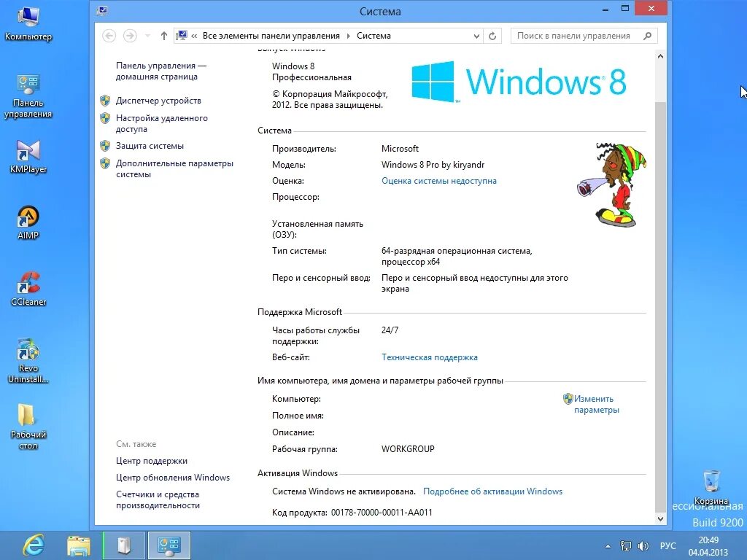Select product code 00178-70000-00011-AA011

tap(382, 513)
